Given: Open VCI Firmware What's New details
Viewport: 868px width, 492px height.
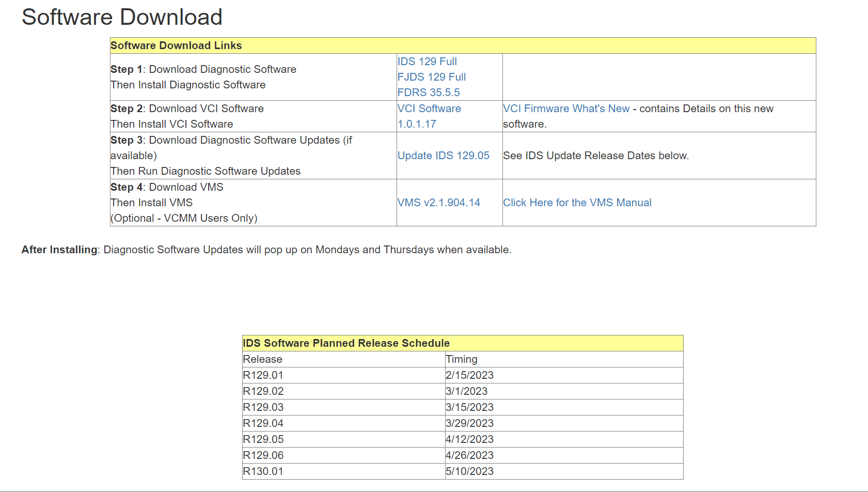Looking at the screenshot, I should 566,109.
